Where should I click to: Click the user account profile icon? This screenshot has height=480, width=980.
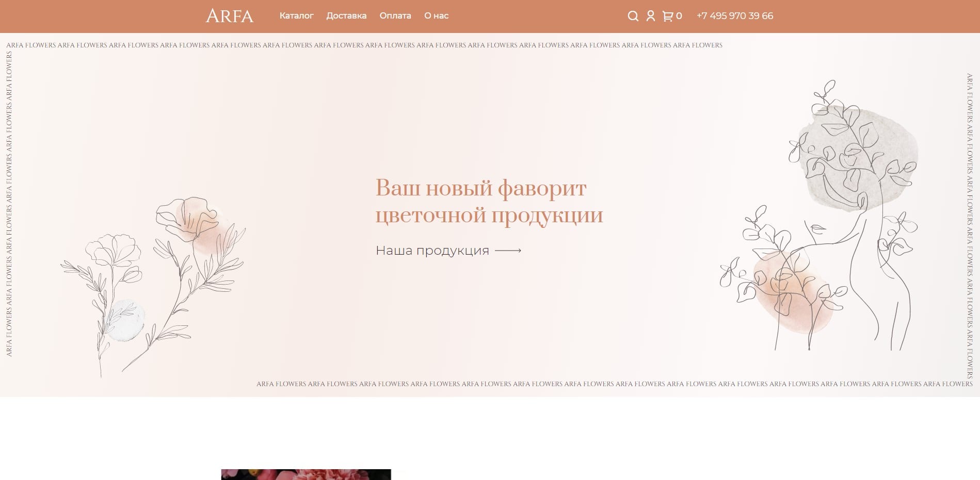(651, 16)
